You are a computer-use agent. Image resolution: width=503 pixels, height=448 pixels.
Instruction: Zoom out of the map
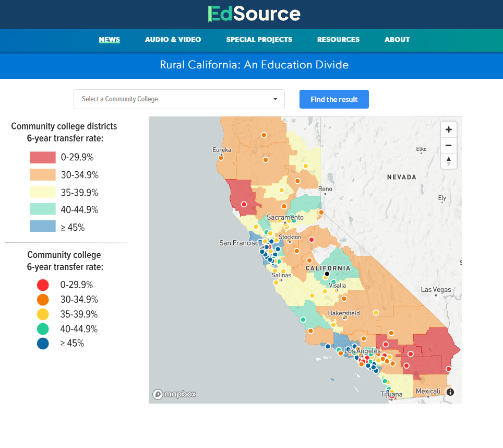pos(448,145)
